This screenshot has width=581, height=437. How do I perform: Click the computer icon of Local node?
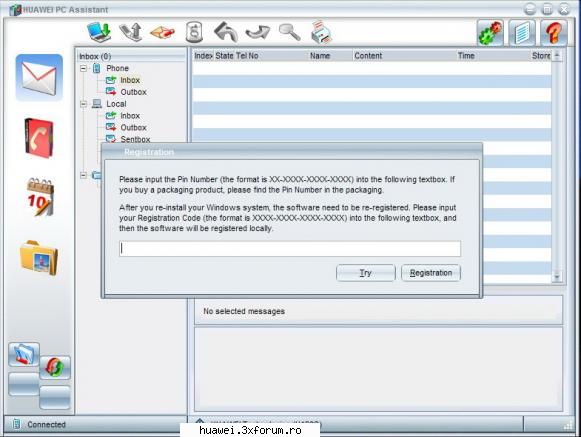click(x=97, y=104)
